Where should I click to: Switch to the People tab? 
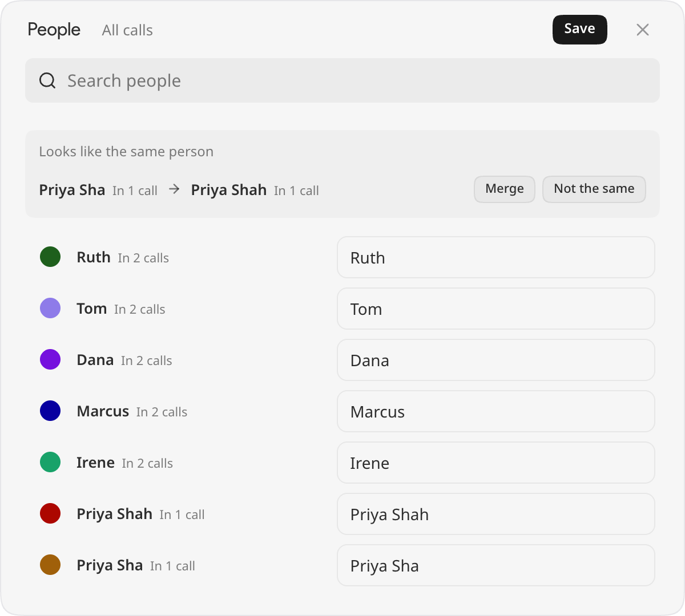(x=54, y=30)
